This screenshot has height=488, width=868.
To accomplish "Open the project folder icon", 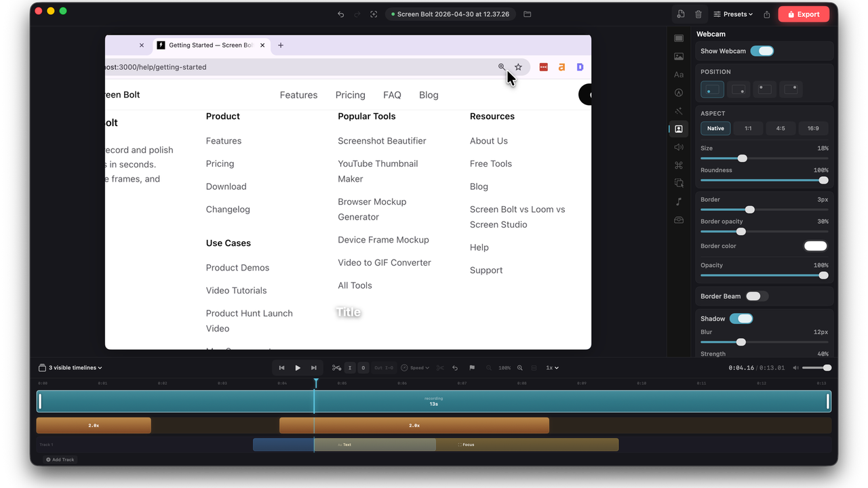I will [x=528, y=14].
